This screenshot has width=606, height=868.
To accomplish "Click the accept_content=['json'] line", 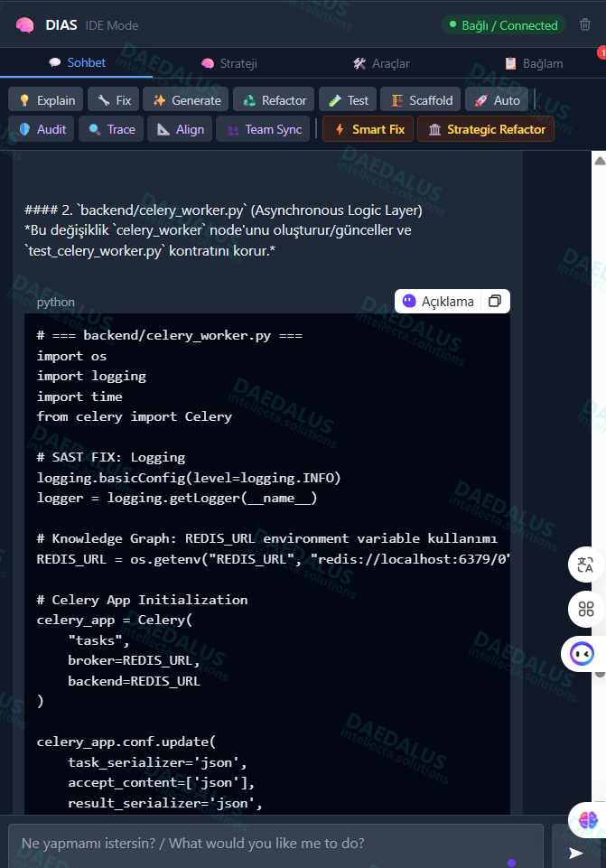I will pyautogui.click(x=161, y=782).
